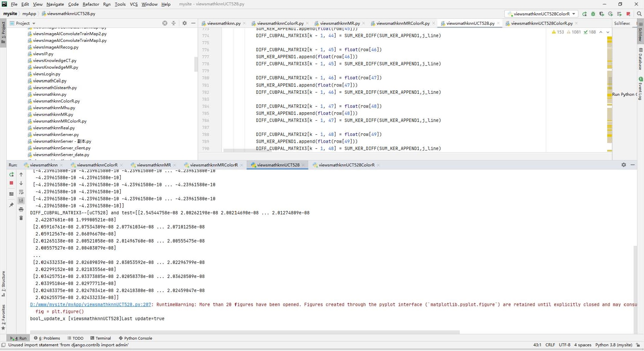
Task: Toggle scroll to end in Run console
Action: 21,200
